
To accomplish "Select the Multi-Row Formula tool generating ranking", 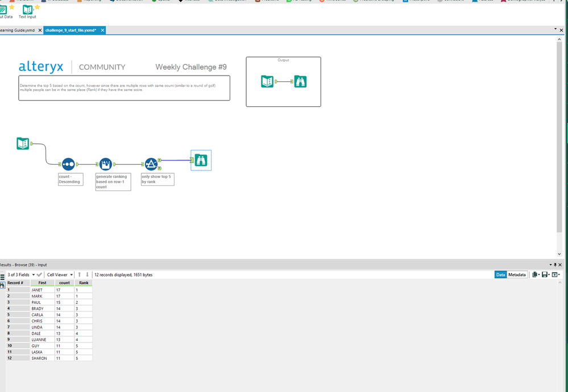I will (x=105, y=164).
